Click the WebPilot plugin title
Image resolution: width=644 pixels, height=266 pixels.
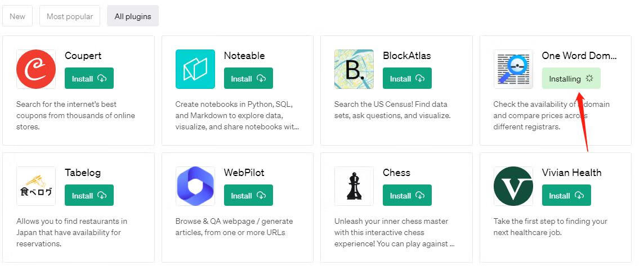tap(244, 173)
